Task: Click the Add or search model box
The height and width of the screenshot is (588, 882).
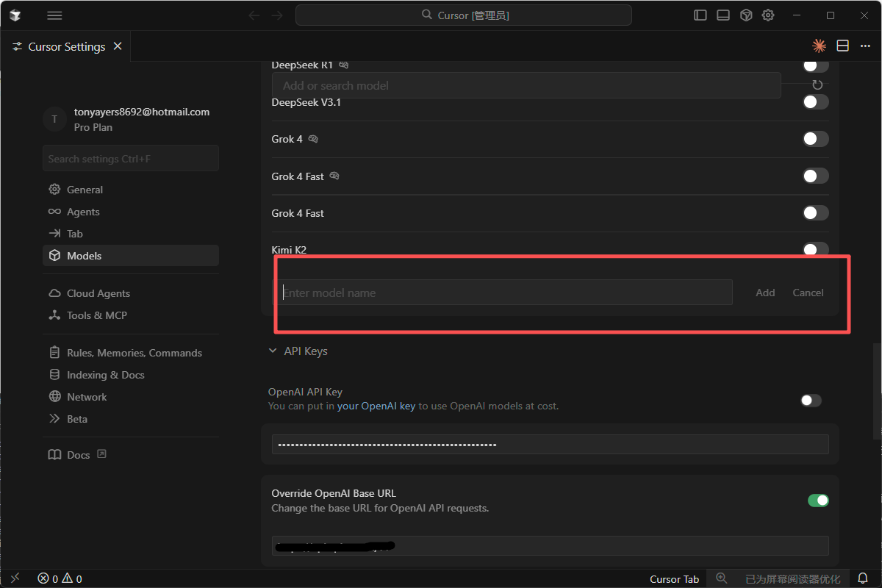Action: coord(526,85)
